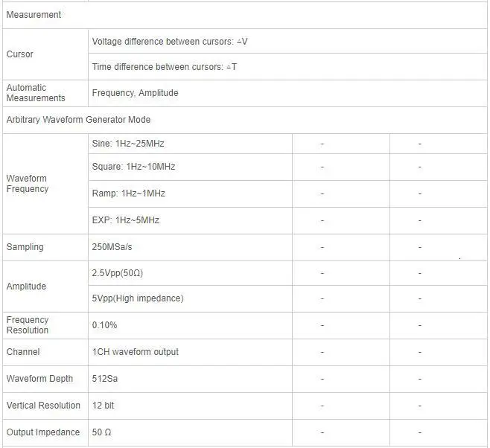Select the 2.5Vpp(50Ω) amplitude cell
490x448 pixels.
tap(117, 273)
